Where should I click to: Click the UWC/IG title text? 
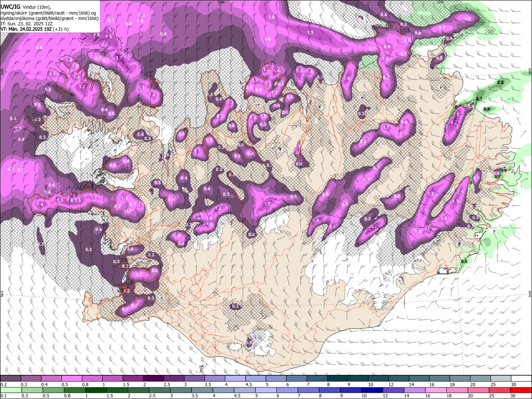(x=10, y=7)
